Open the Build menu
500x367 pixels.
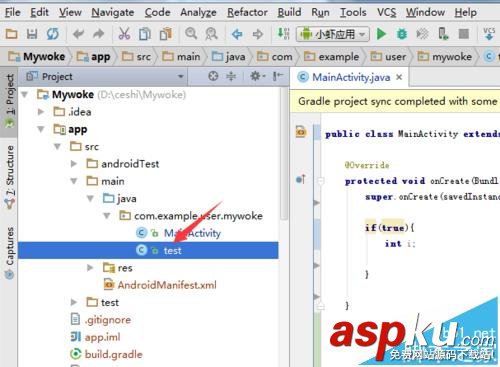[289, 13]
